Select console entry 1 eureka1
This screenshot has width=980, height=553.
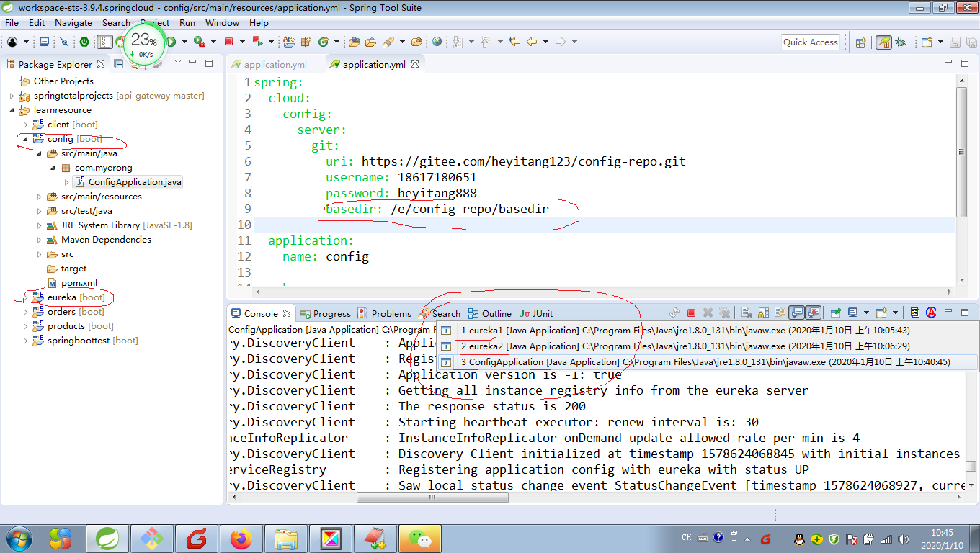click(x=707, y=331)
